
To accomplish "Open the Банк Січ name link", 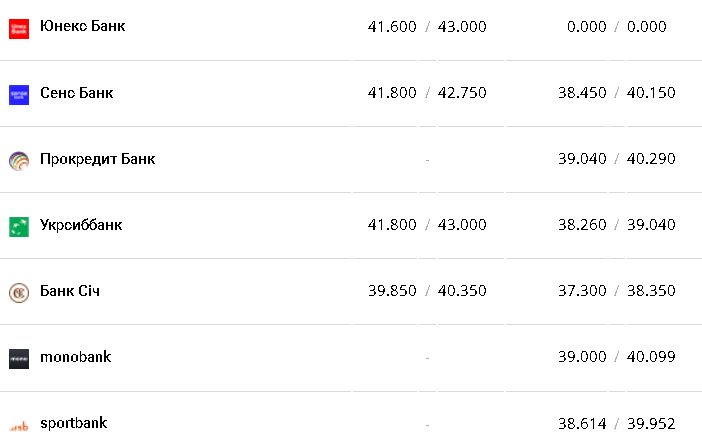I will [69, 291].
